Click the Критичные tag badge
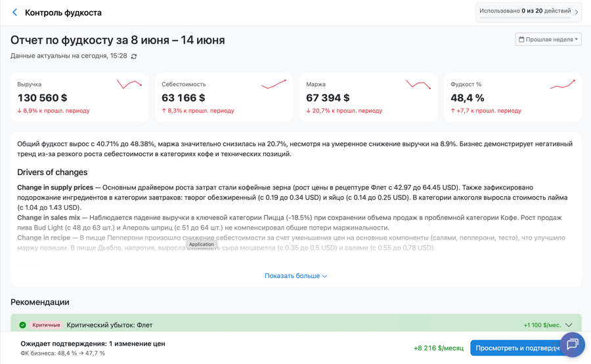The height and width of the screenshot is (364, 591). (46, 325)
